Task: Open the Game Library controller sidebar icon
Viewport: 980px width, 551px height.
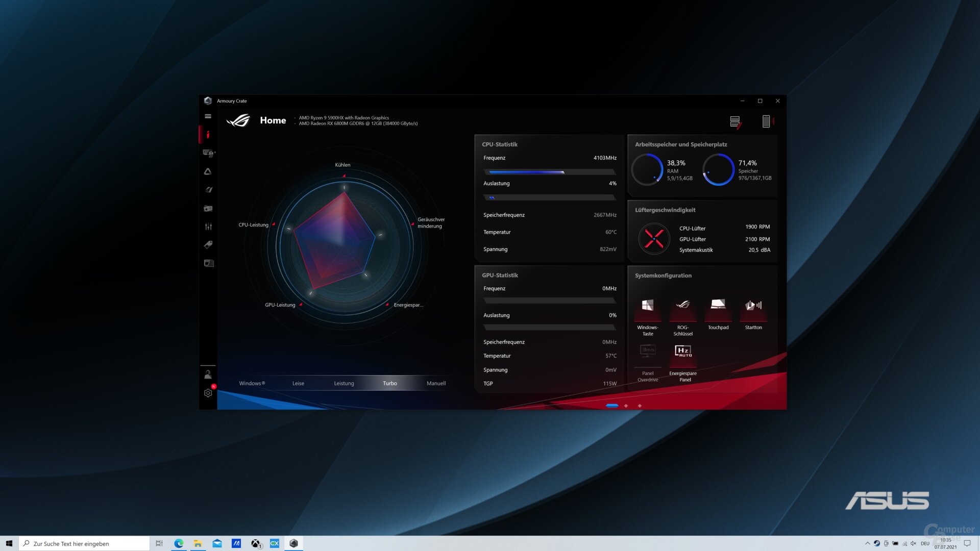Action: coord(208,208)
